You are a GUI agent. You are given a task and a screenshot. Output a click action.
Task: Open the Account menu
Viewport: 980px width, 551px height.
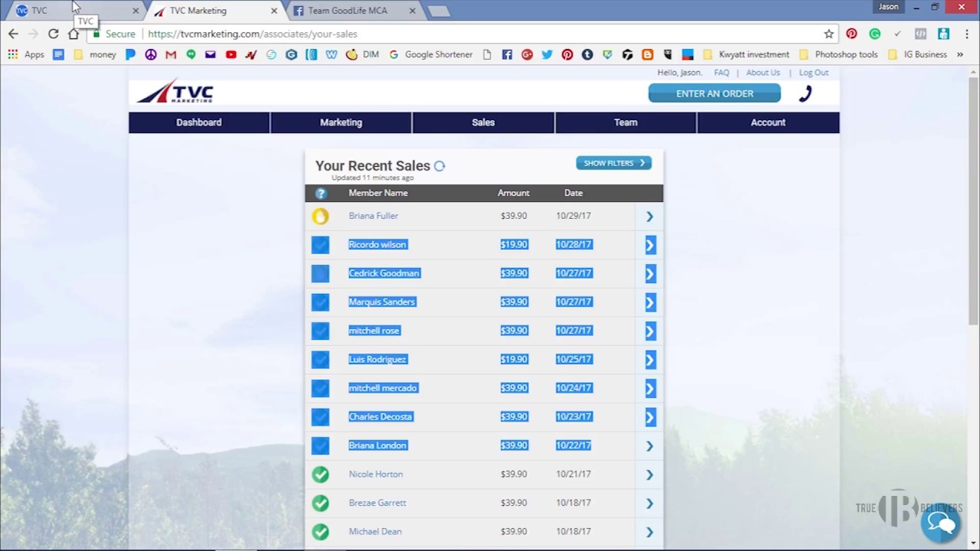tap(768, 122)
